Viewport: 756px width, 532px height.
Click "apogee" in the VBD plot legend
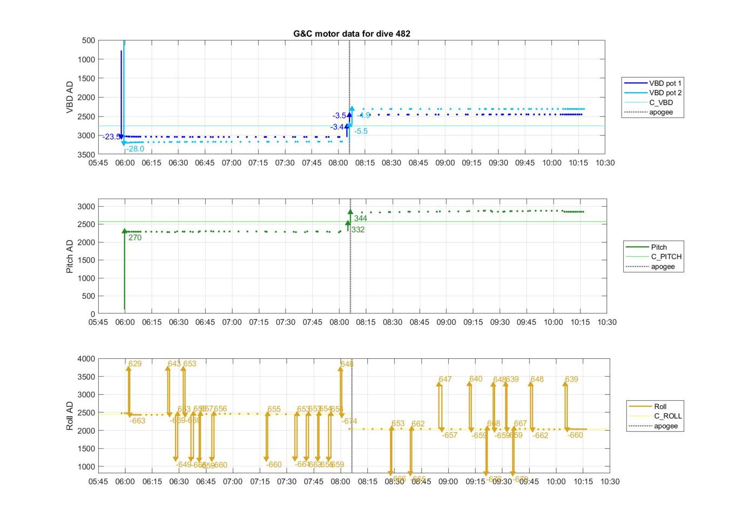pyautogui.click(x=649, y=112)
